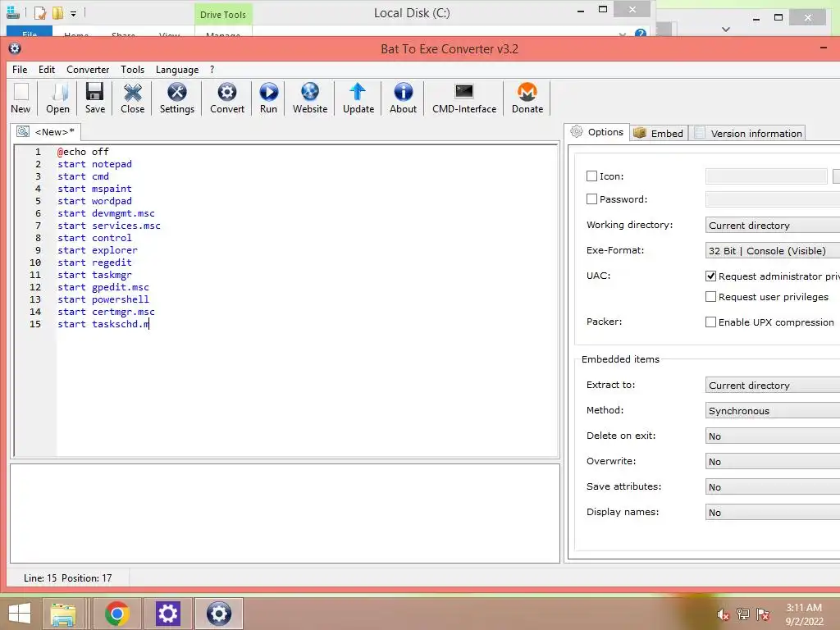
Task: Open File Explorer from the taskbar
Action: (x=62, y=614)
